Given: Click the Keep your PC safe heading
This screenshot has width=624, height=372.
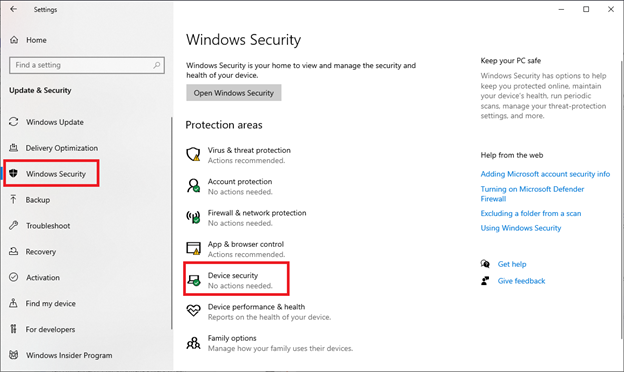Looking at the screenshot, I should (x=511, y=60).
